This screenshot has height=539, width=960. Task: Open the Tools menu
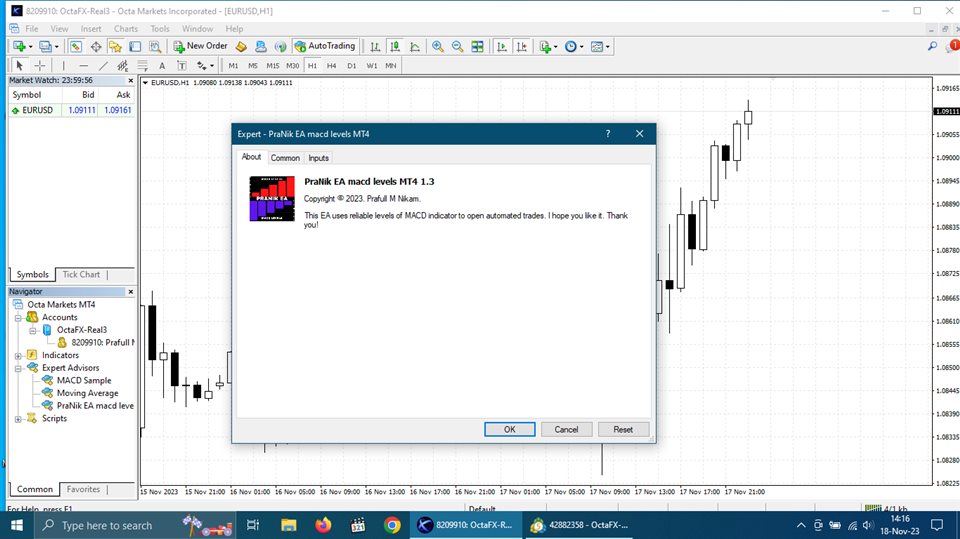click(160, 29)
